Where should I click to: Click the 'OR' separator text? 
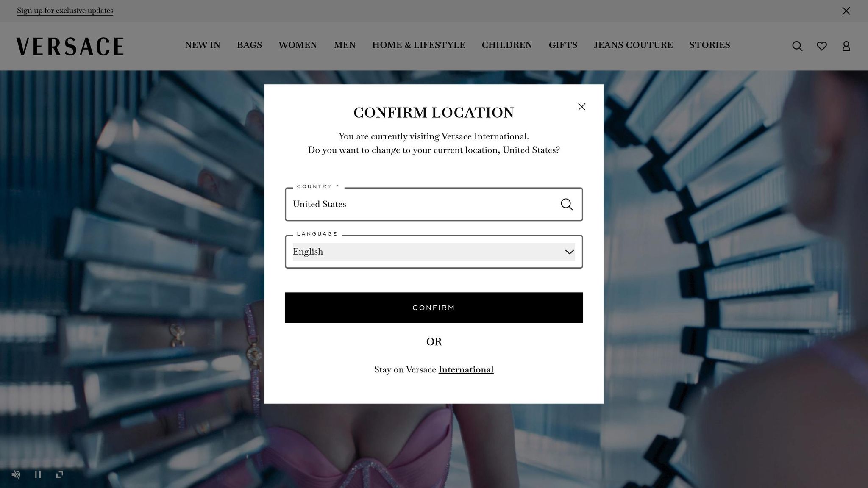[x=434, y=342]
